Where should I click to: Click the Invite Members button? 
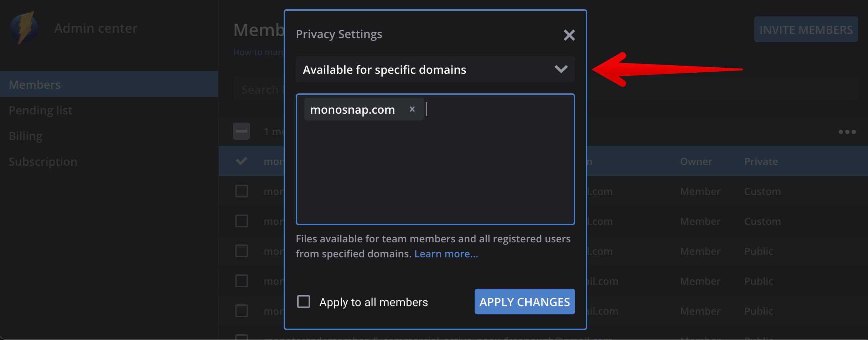tap(806, 30)
